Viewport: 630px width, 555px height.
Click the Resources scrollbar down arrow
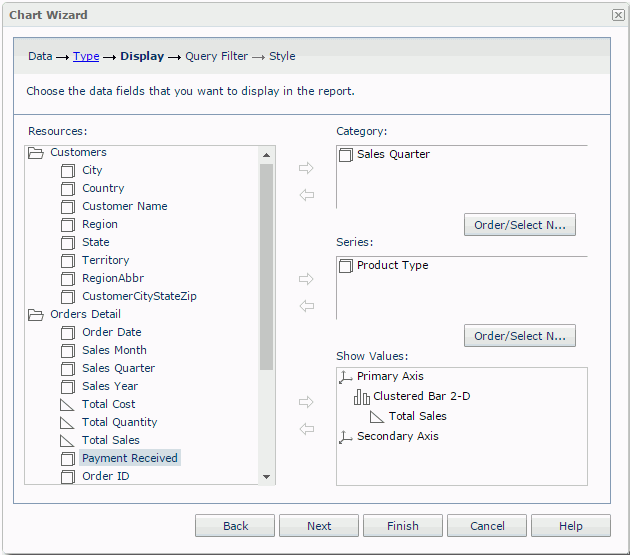coord(266,477)
